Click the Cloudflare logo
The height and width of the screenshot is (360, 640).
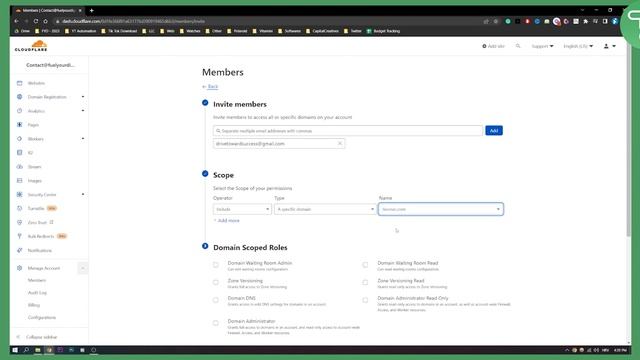(31, 46)
